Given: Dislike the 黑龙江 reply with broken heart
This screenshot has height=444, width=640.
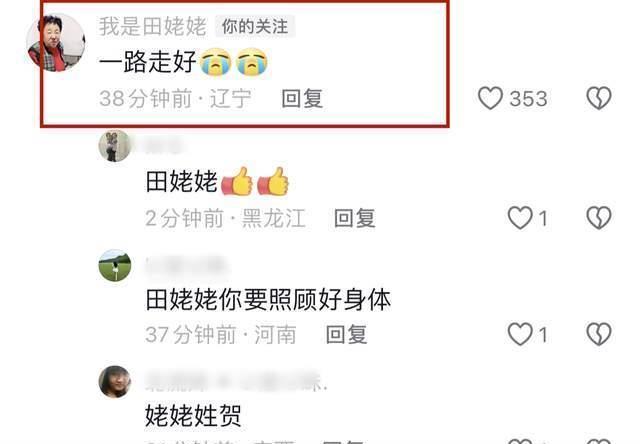Looking at the screenshot, I should pyautogui.click(x=599, y=218).
